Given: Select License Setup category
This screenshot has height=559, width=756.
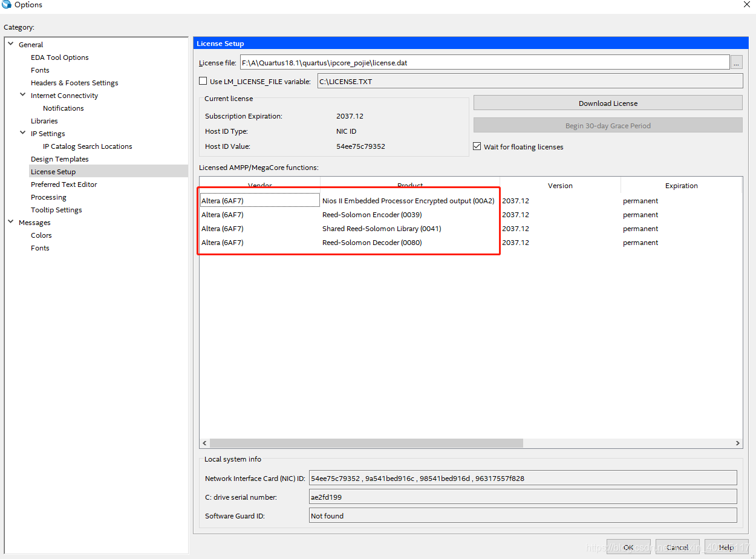Looking at the screenshot, I should coord(53,172).
